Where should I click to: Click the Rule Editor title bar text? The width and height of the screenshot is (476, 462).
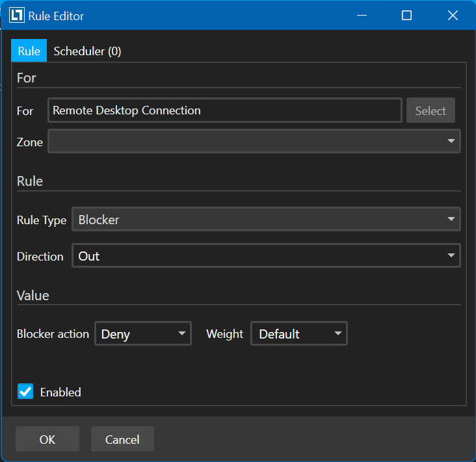click(56, 16)
